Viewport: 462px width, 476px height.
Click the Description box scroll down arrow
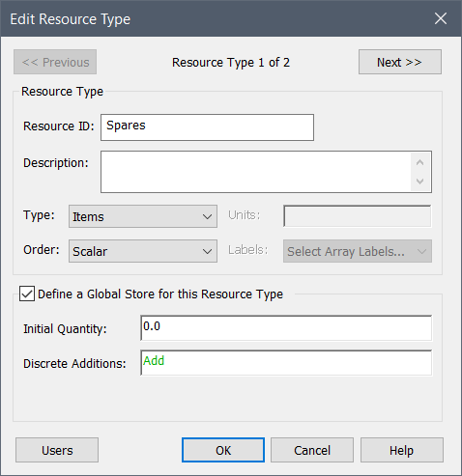point(419,182)
